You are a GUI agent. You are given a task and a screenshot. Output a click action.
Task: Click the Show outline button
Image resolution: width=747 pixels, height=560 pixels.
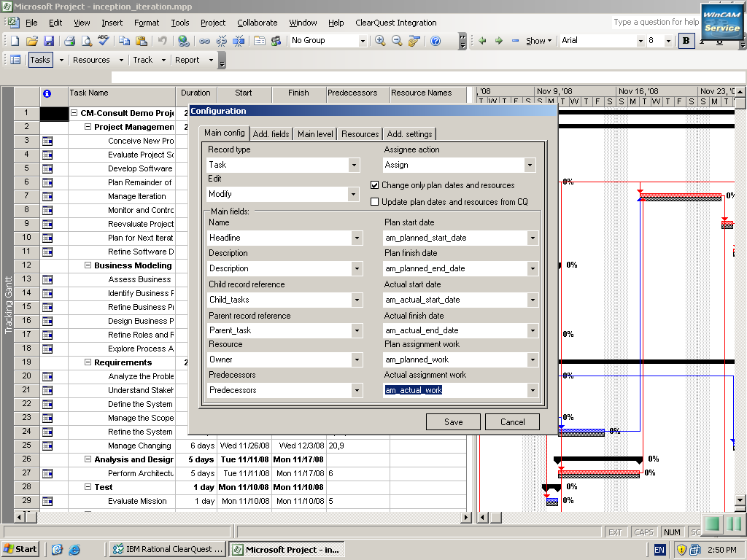pyautogui.click(x=538, y=41)
